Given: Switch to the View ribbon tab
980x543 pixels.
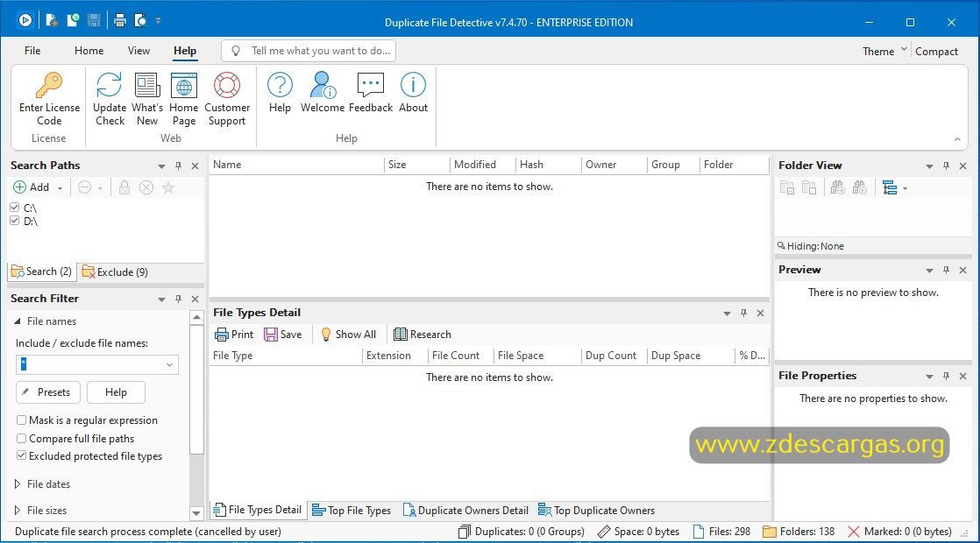Looking at the screenshot, I should point(138,51).
